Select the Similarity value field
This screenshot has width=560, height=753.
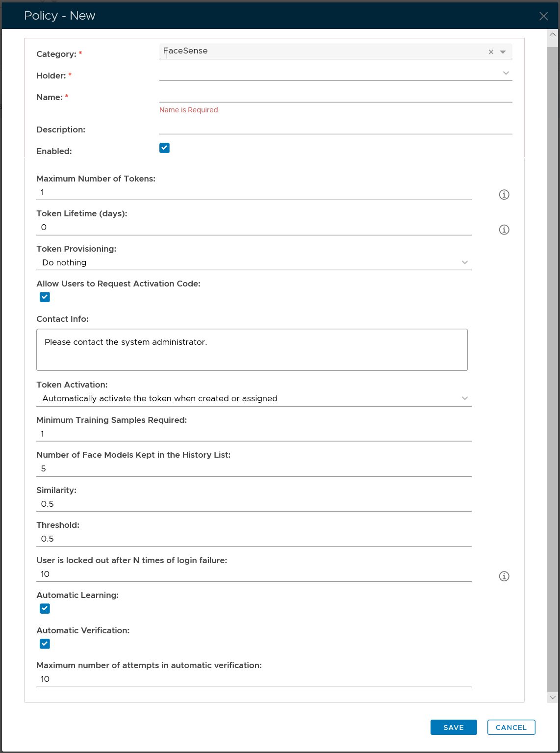pos(254,504)
